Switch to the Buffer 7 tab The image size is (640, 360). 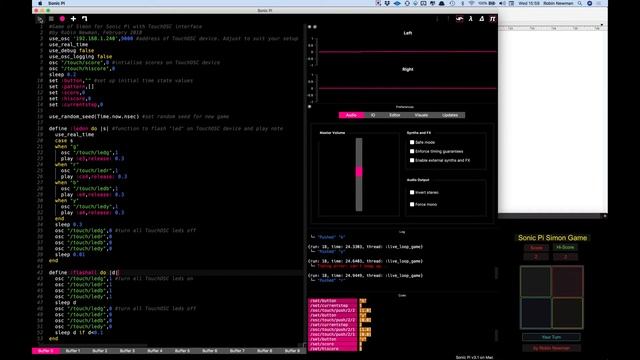(x=237, y=351)
